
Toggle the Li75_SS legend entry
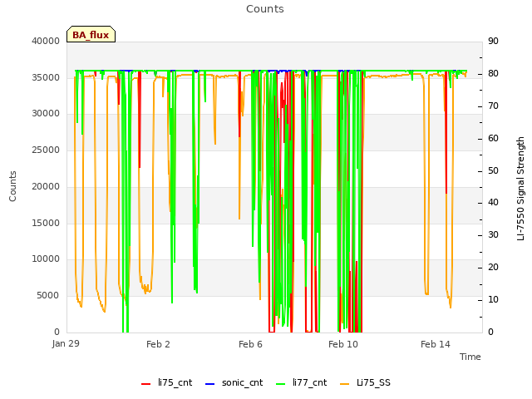pyautogui.click(x=365, y=383)
